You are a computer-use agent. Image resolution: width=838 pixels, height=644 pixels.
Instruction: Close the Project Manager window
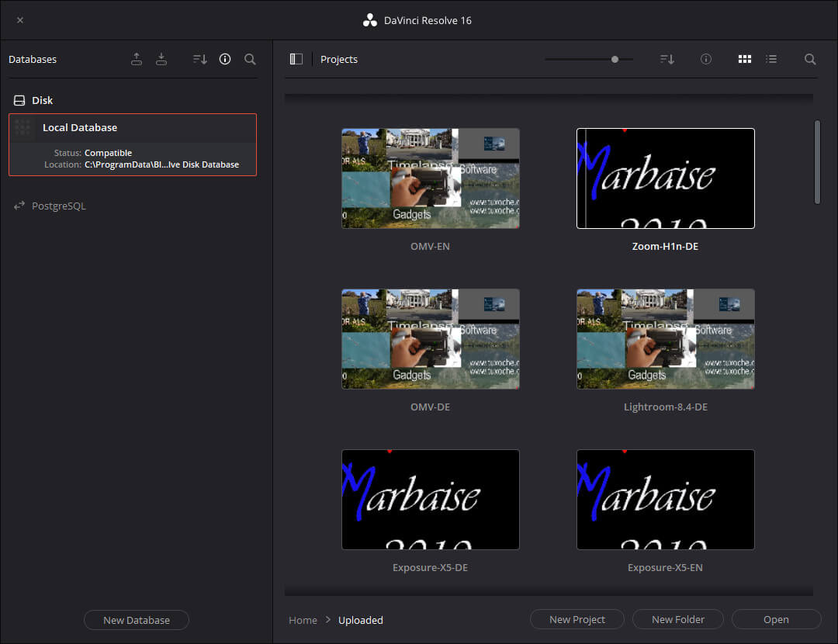click(19, 20)
